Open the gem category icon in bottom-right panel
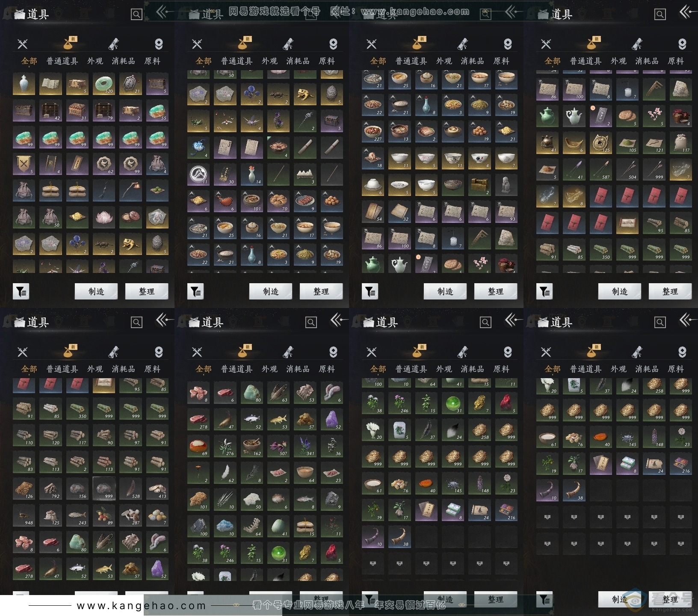 pos(682,352)
